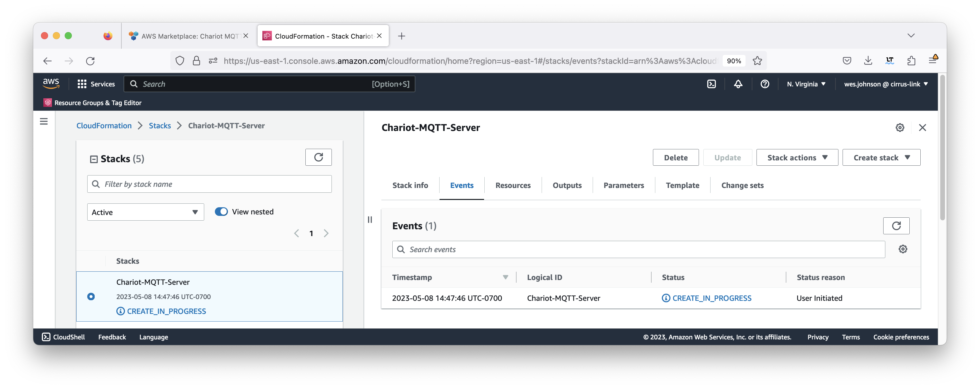
Task: Open Firefox downloads panel
Action: [868, 61]
